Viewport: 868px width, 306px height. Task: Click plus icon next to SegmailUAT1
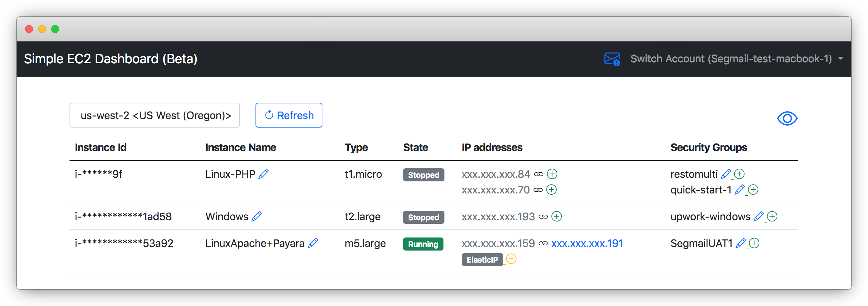tap(754, 243)
